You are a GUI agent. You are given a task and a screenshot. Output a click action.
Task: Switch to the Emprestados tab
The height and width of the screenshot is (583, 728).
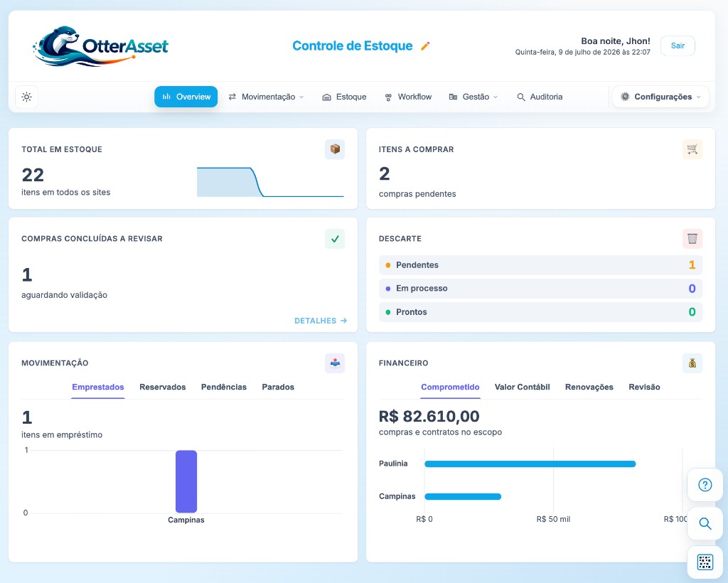click(x=98, y=387)
